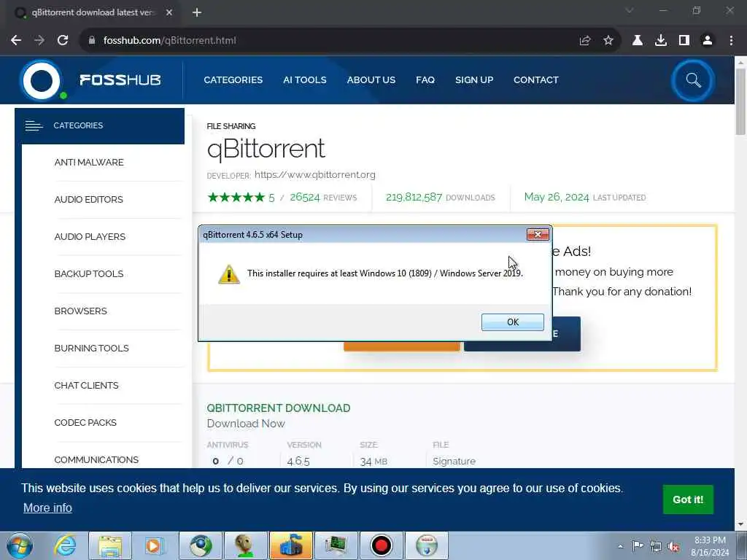
Task: Toggle the browser side panel icon
Action: (x=684, y=41)
